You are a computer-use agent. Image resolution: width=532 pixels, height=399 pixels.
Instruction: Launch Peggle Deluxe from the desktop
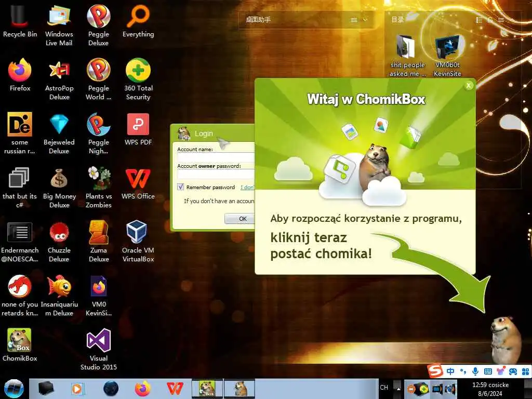click(x=98, y=25)
